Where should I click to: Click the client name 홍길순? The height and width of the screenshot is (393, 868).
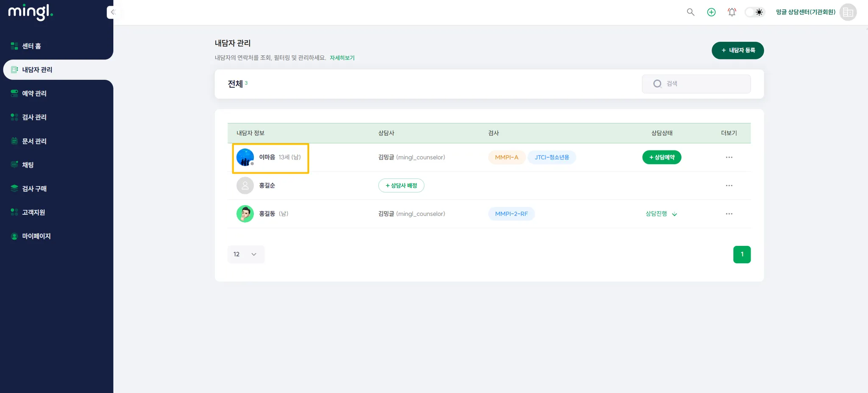coord(267,186)
